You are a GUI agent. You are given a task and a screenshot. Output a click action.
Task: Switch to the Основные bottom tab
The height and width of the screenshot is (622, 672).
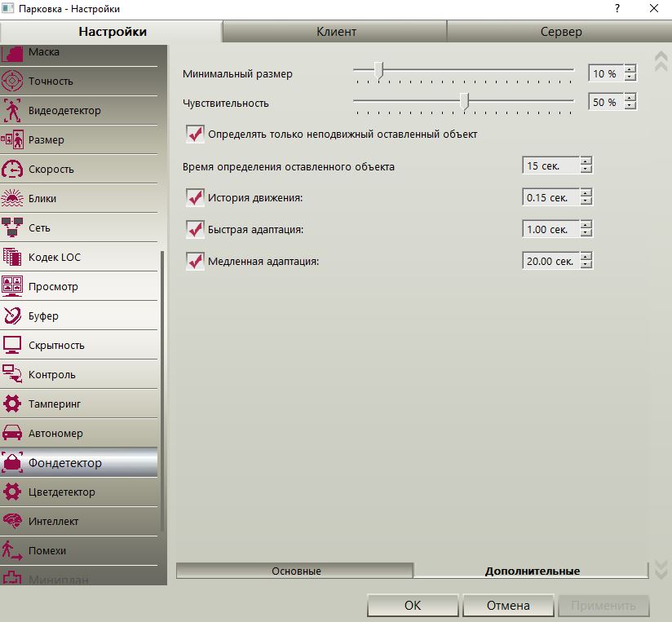point(296,571)
